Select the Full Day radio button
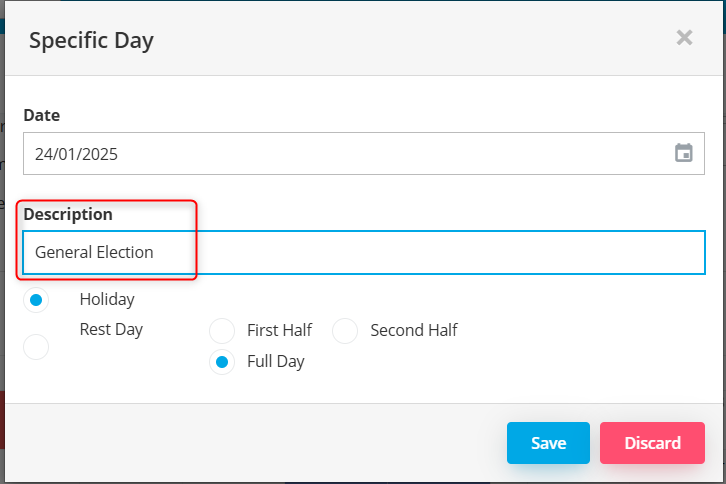The width and height of the screenshot is (726, 484). click(222, 362)
